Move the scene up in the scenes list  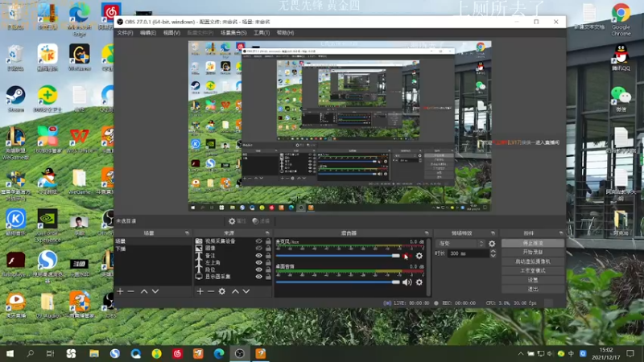[144, 291]
